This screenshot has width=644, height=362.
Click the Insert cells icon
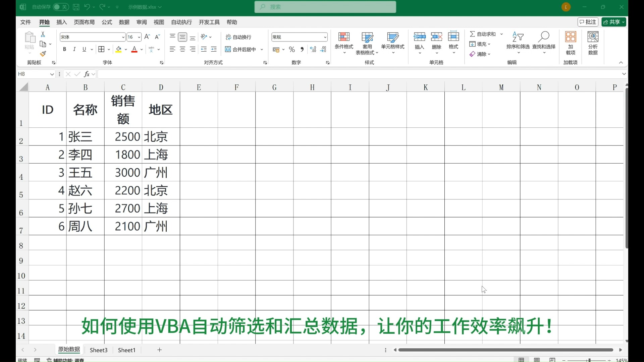[x=419, y=37]
